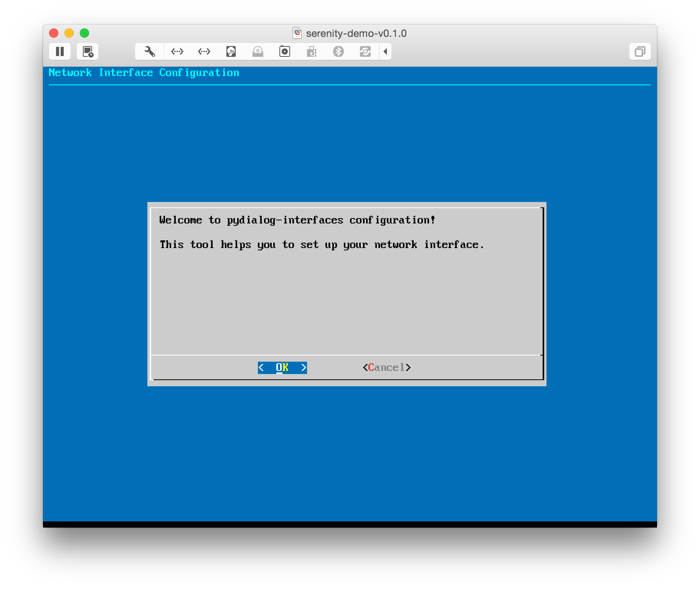The image size is (700, 589).
Task: Maximize the serenity-demo window
Action: click(84, 33)
